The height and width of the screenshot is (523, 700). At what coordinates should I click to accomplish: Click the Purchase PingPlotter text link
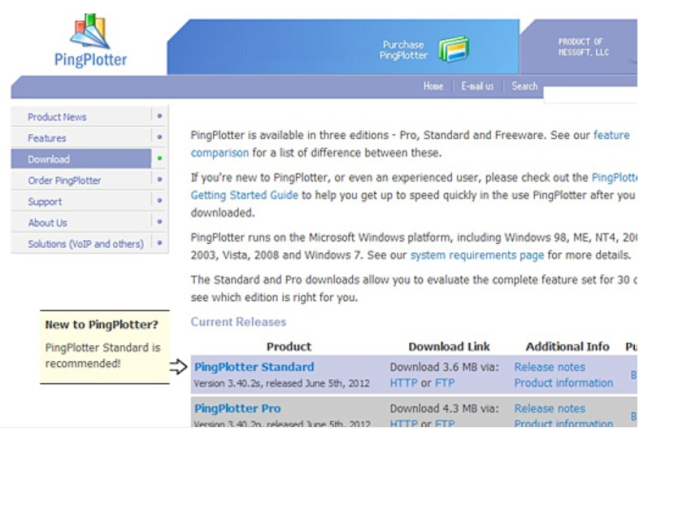tap(404, 50)
